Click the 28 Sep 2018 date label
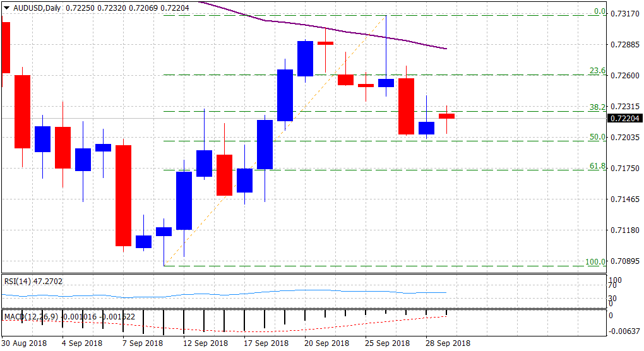Screen dimensions: 644x351 click(x=448, y=343)
